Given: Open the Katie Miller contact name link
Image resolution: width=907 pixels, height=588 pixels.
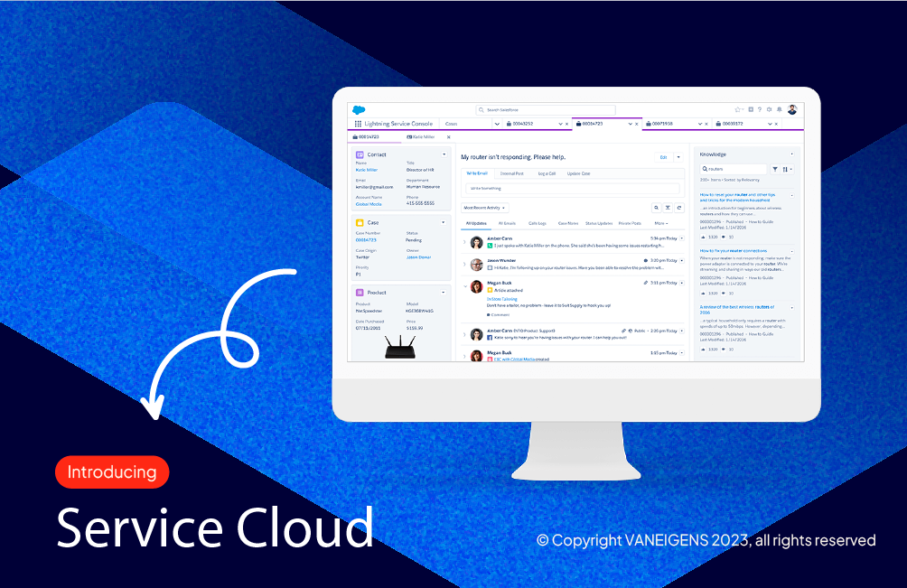Looking at the screenshot, I should (367, 170).
